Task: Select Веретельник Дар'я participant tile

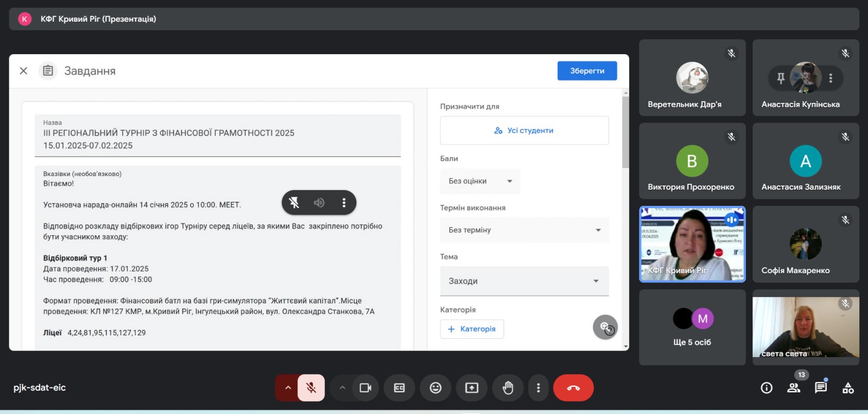Action: (692, 77)
